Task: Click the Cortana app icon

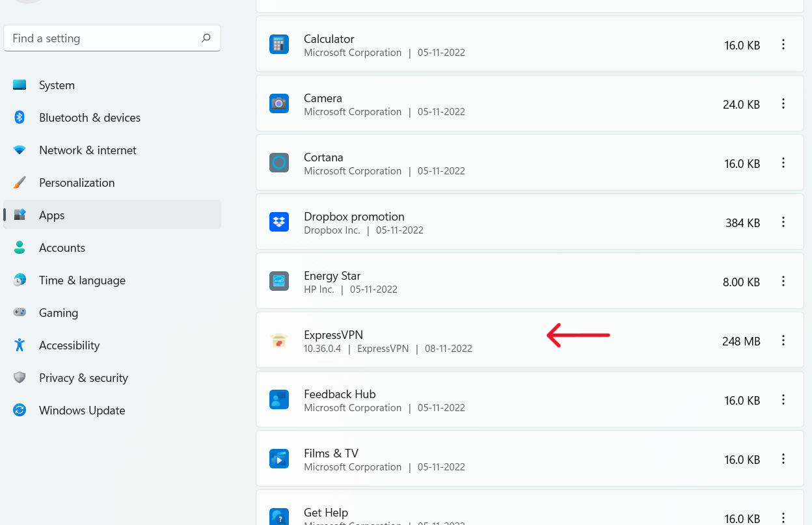Action: point(279,163)
